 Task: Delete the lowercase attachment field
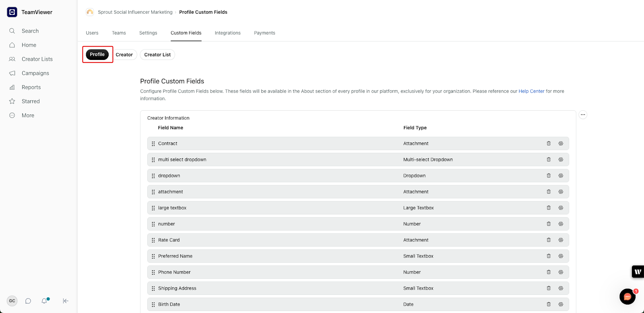tap(549, 192)
